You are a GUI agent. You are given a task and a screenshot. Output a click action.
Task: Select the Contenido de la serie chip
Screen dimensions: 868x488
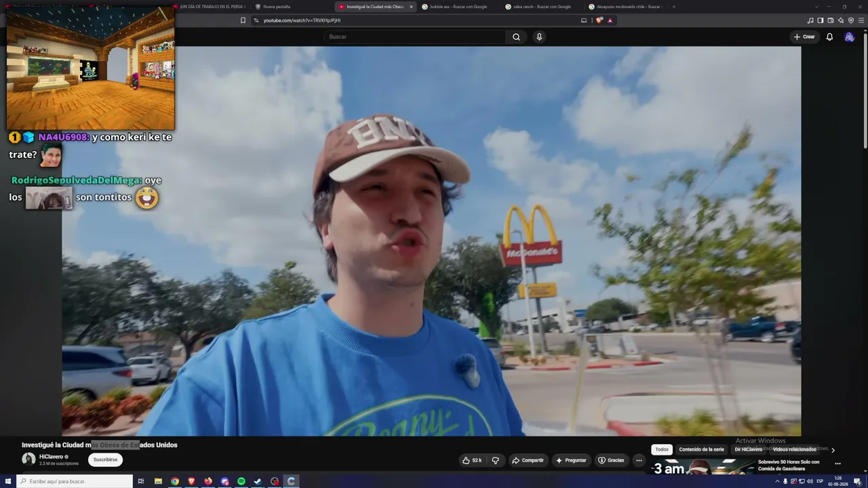701,449
